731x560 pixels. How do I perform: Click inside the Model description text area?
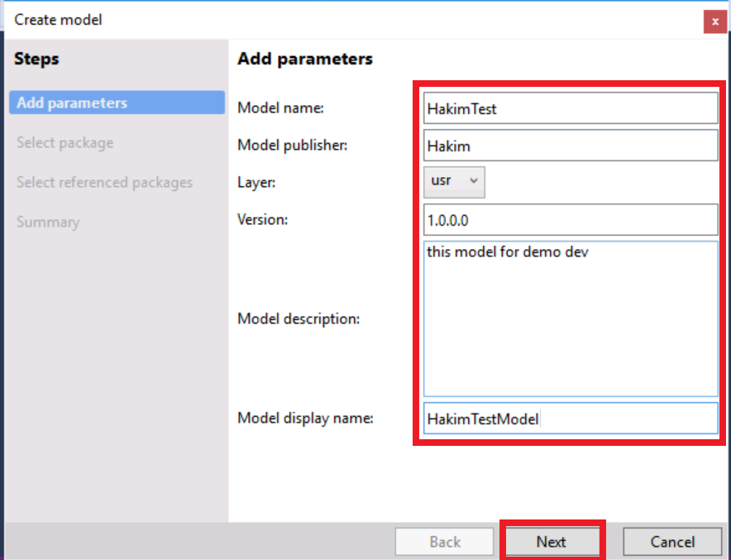click(570, 318)
